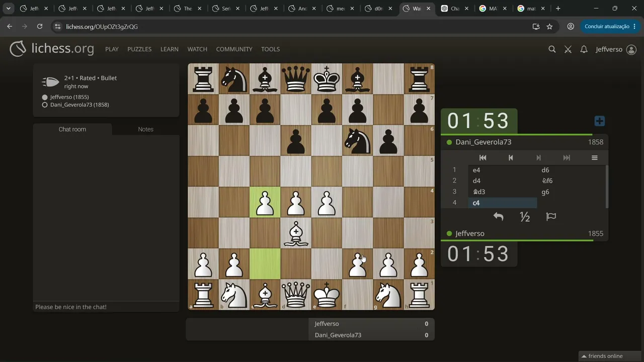Select move d4 in the move list
The width and height of the screenshot is (644, 362).
coord(502,181)
